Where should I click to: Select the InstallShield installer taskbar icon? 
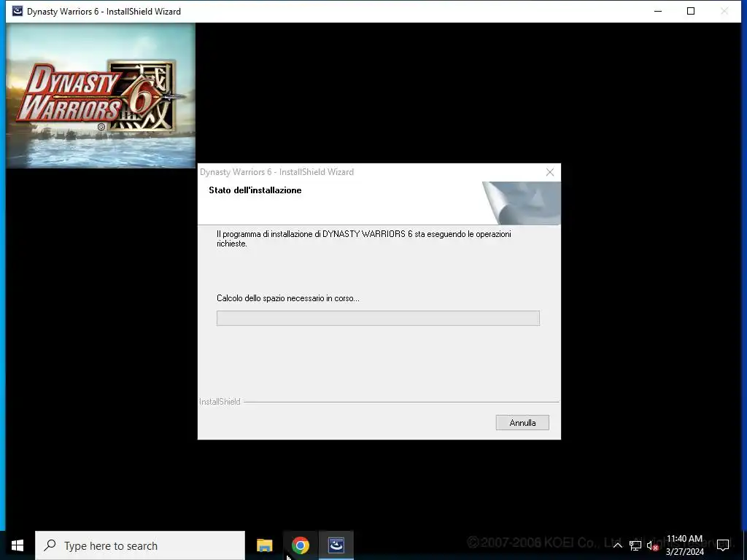coord(336,545)
